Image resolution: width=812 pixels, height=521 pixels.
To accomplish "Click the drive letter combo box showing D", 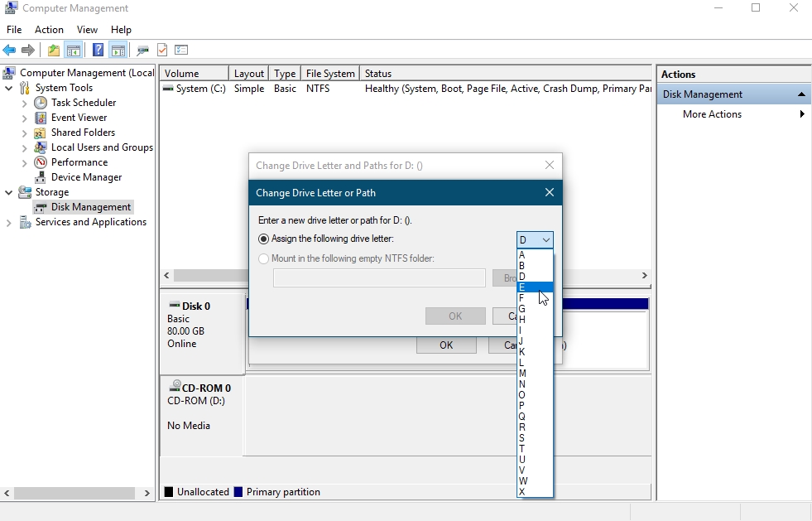I will tap(535, 240).
